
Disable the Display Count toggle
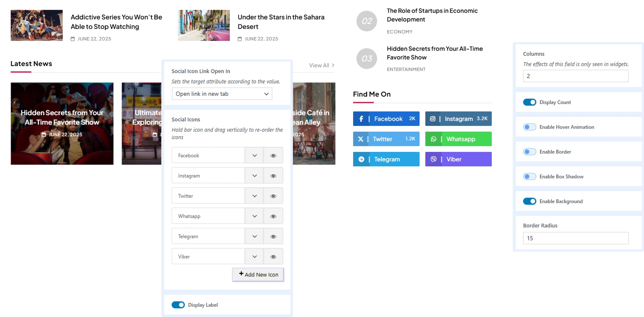[x=529, y=102]
